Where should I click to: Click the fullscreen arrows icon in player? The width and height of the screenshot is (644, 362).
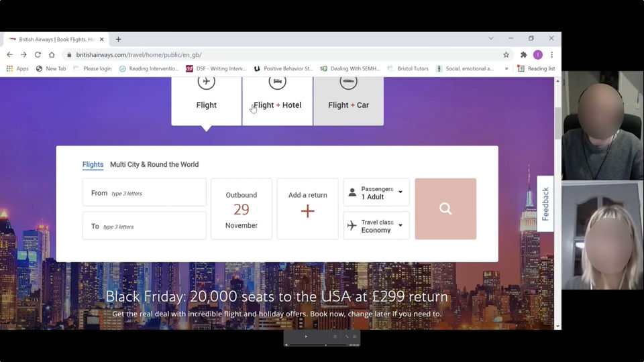[347, 337]
